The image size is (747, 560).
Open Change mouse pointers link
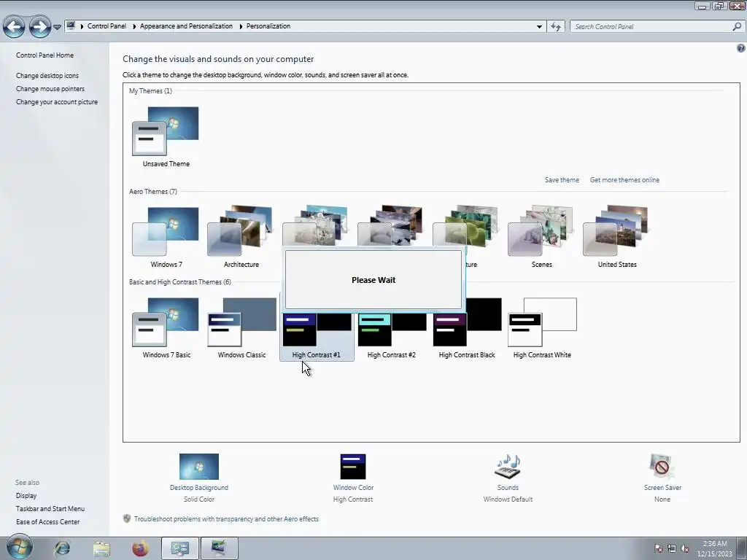click(x=50, y=89)
